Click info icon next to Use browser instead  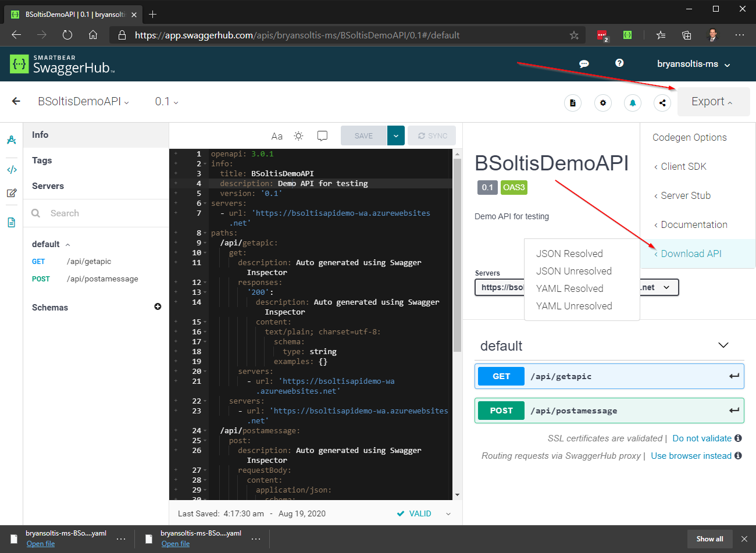[738, 455]
